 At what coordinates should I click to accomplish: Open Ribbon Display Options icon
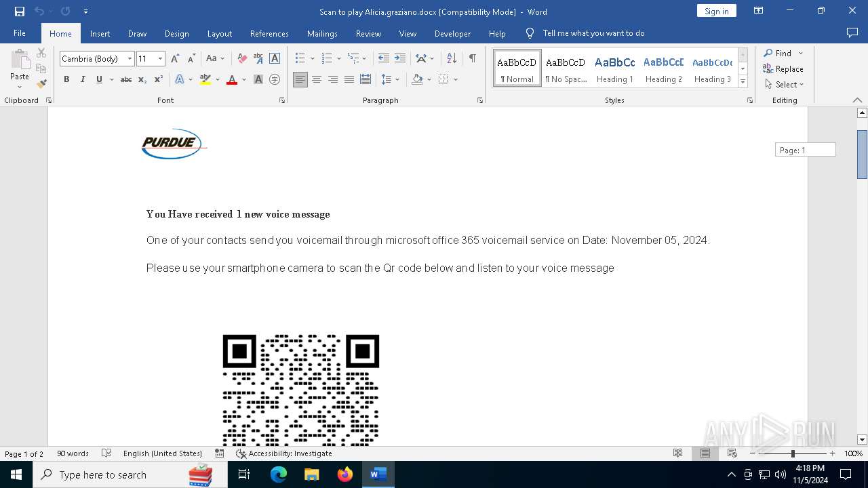(759, 11)
